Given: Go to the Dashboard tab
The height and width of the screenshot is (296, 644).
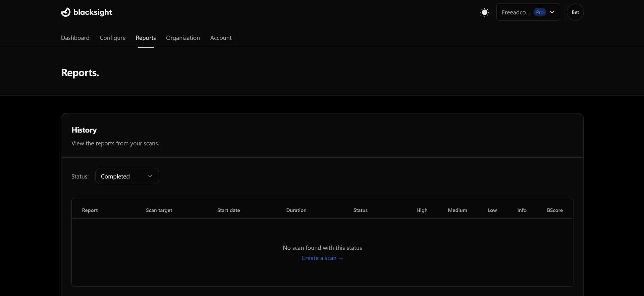Looking at the screenshot, I should click(x=75, y=38).
